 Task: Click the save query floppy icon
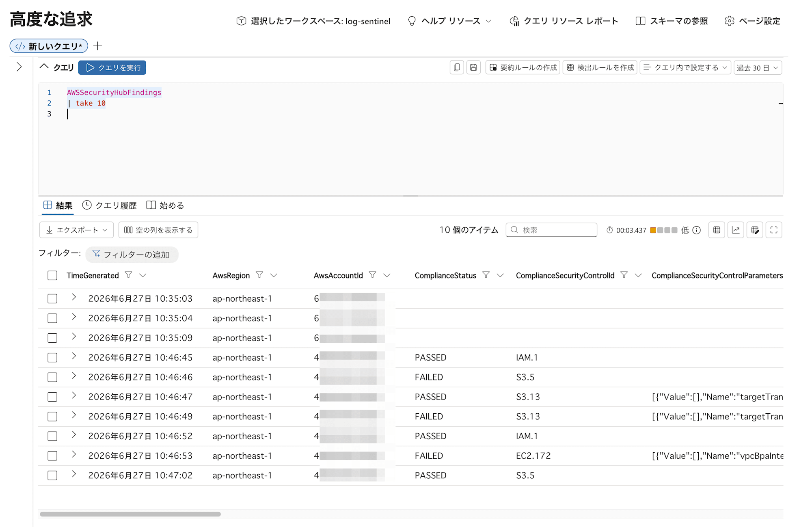pyautogui.click(x=473, y=67)
